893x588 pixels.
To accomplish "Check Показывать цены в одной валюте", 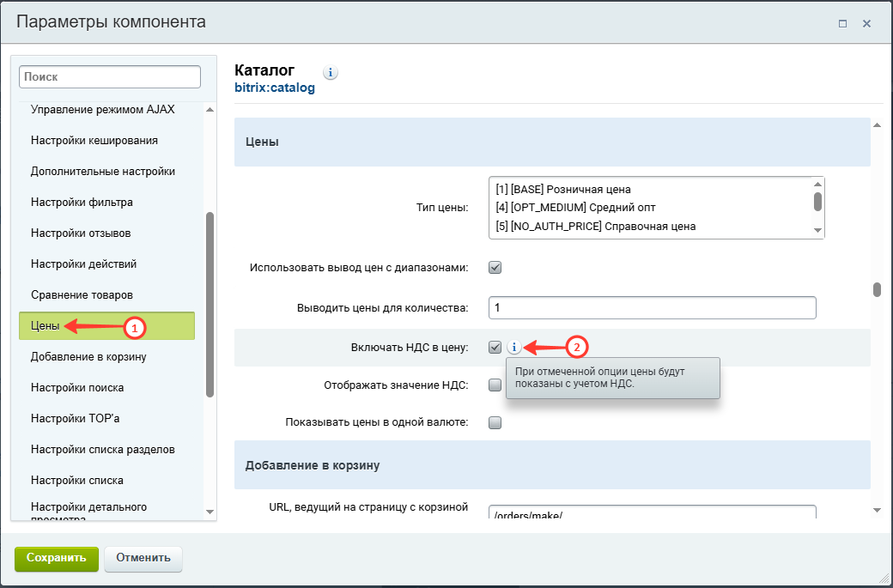I will tap(495, 422).
